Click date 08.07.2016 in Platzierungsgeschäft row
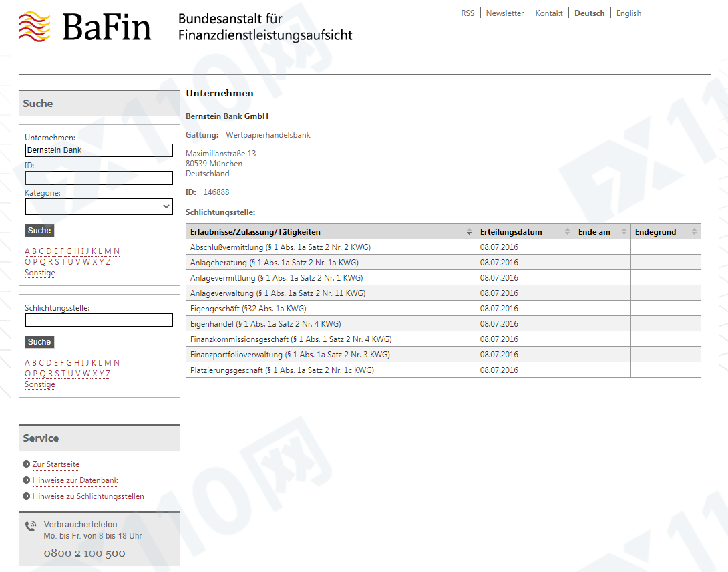The width and height of the screenshot is (728, 572). click(499, 370)
